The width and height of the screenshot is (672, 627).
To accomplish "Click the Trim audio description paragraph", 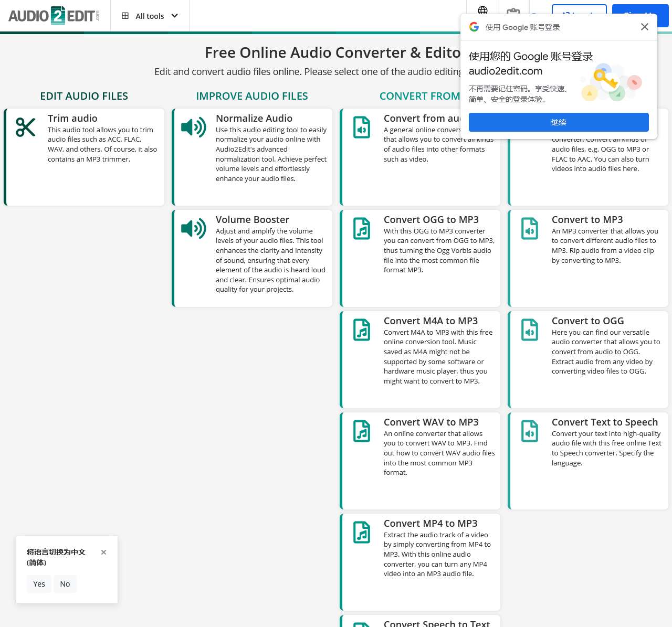I will 102,144.
